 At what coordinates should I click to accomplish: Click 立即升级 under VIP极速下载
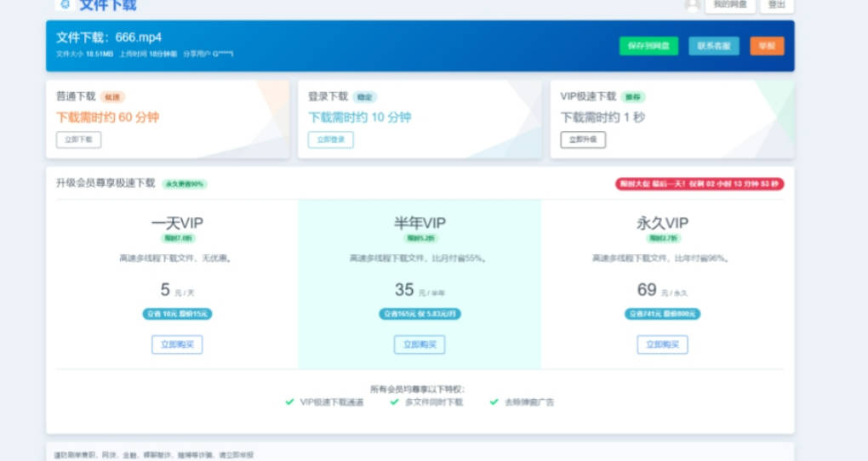[583, 139]
